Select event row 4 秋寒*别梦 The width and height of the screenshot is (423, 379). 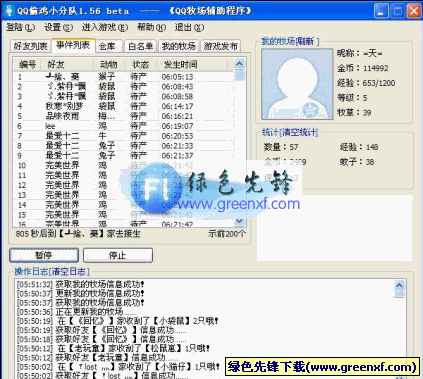tap(123, 106)
